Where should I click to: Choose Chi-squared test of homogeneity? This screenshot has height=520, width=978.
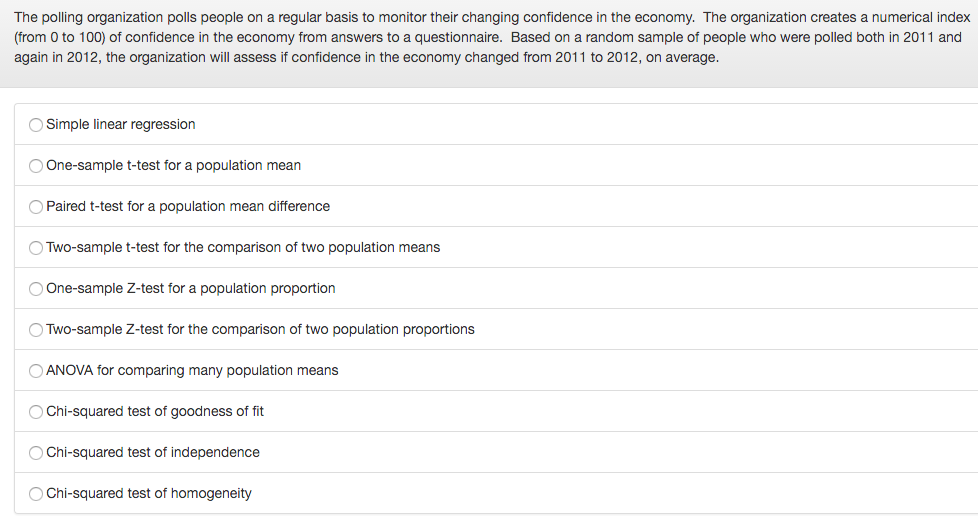coord(36,494)
